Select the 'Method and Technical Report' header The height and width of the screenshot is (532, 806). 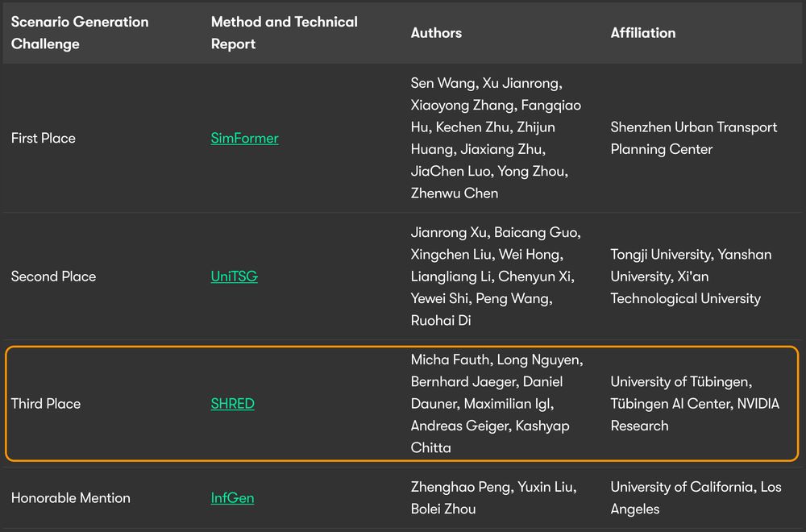click(x=285, y=33)
